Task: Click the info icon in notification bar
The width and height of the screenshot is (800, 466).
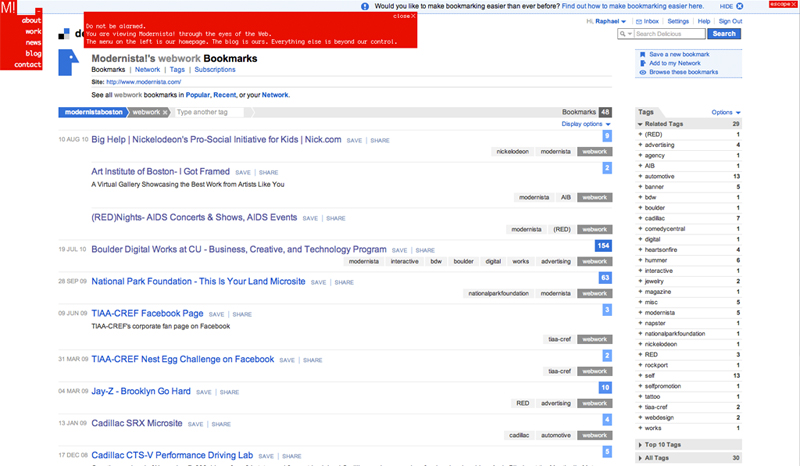Action: tap(365, 6)
